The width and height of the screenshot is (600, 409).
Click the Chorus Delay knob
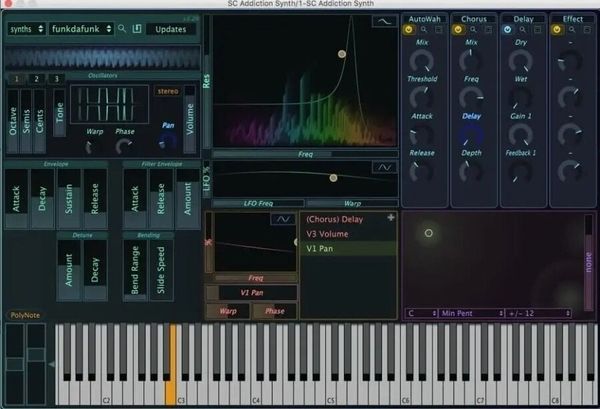[x=471, y=135]
